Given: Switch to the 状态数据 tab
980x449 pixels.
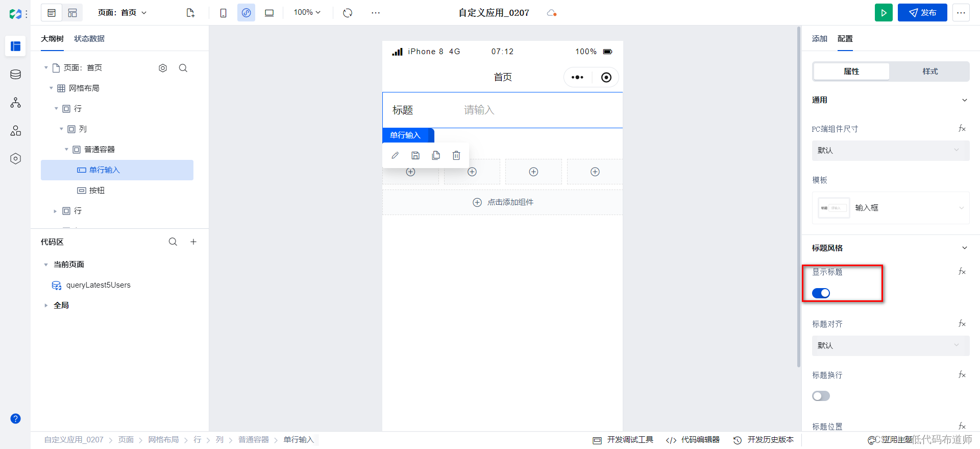Looking at the screenshot, I should point(89,39).
